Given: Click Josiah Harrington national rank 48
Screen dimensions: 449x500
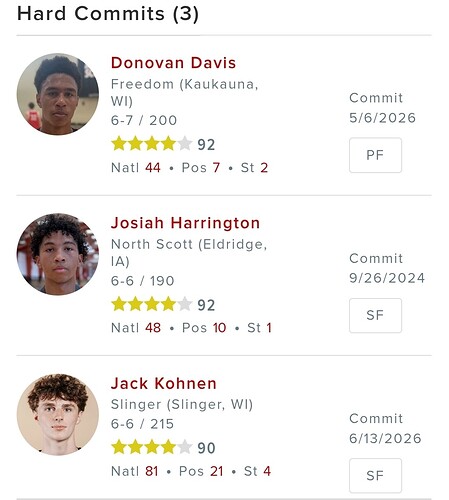Looking at the screenshot, I should (x=153, y=328).
